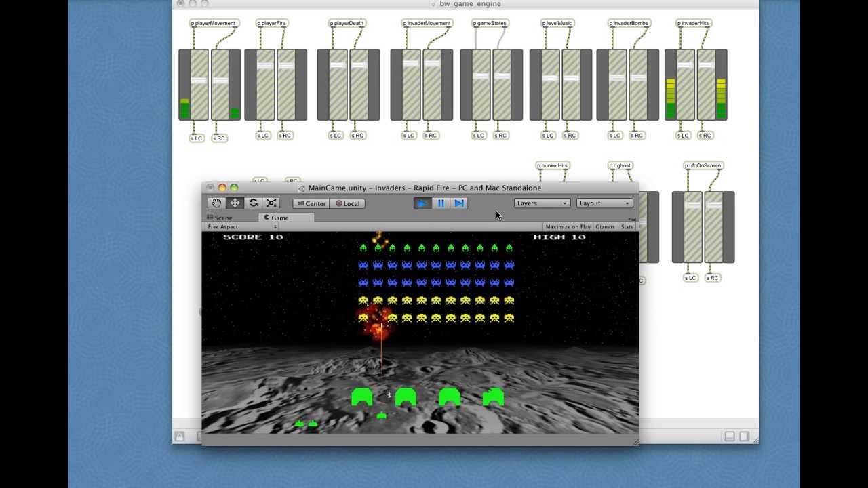Click the Play button in Unity
The width and height of the screenshot is (868, 488).
(422, 203)
